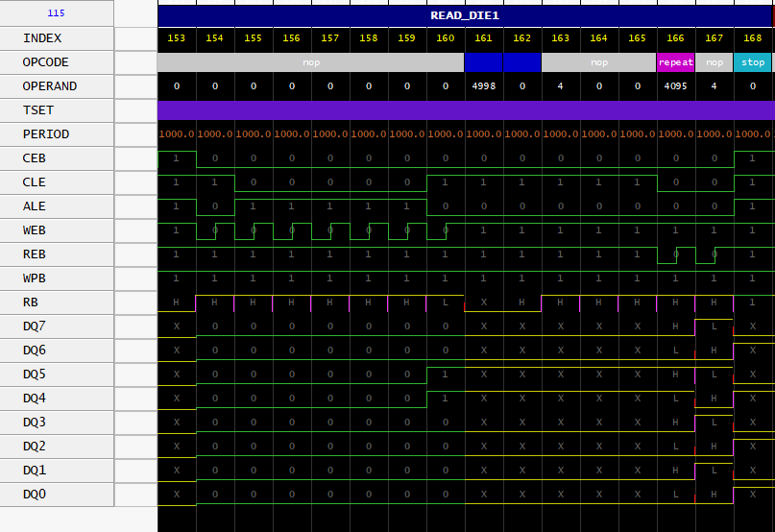Select index column 155
The width and height of the screenshot is (775, 532).
[254, 38]
